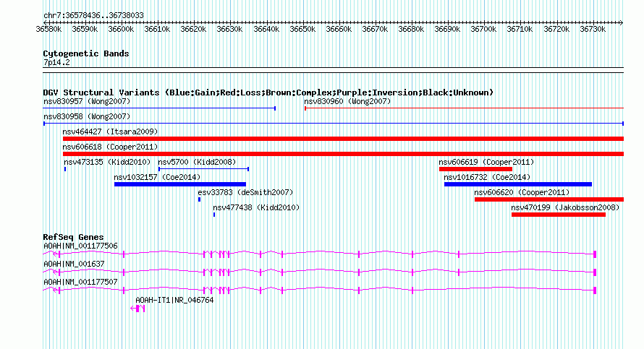This screenshot has height=349, width=644.
Task: Open the nsv473135 (Kidd2010) variant label
Action: pos(107,162)
